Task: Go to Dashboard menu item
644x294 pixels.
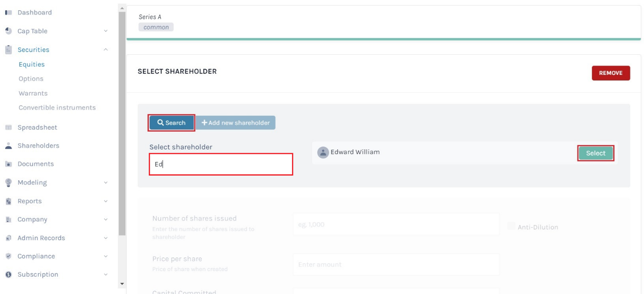Action: click(35, 13)
